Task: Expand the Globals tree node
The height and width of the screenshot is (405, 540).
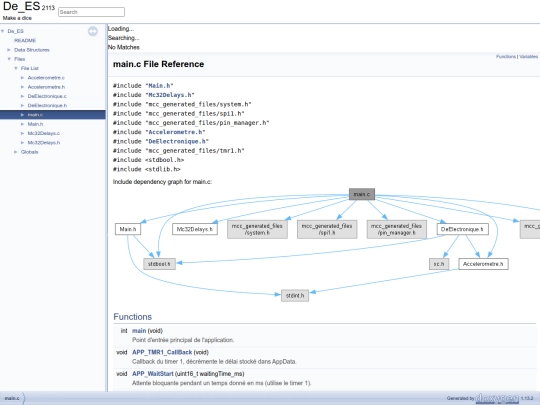Action: point(16,152)
